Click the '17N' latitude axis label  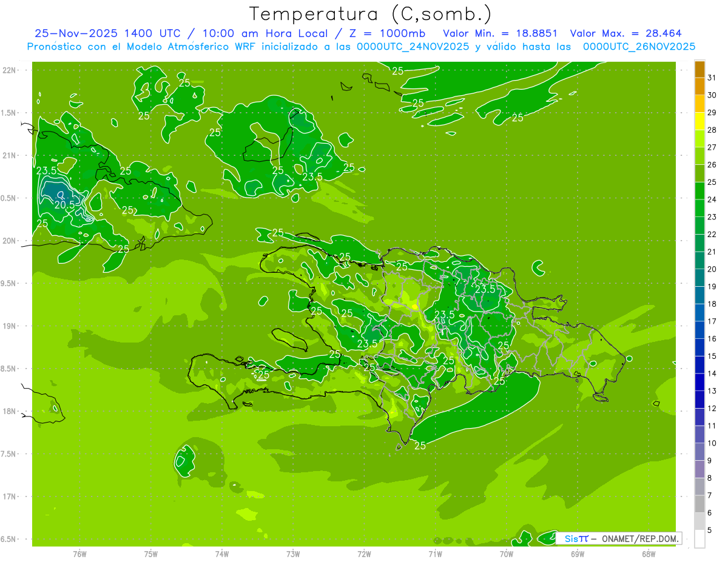point(9,497)
